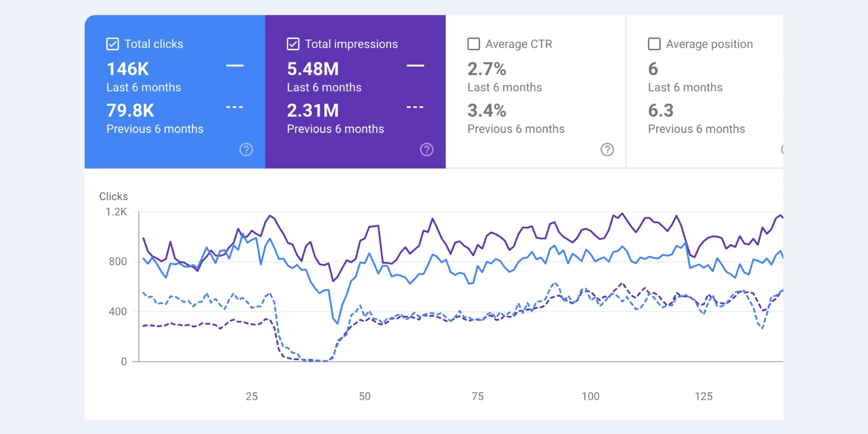Open help icon on Total clicks card
Image resolution: width=868 pixels, height=434 pixels.
coord(246,150)
